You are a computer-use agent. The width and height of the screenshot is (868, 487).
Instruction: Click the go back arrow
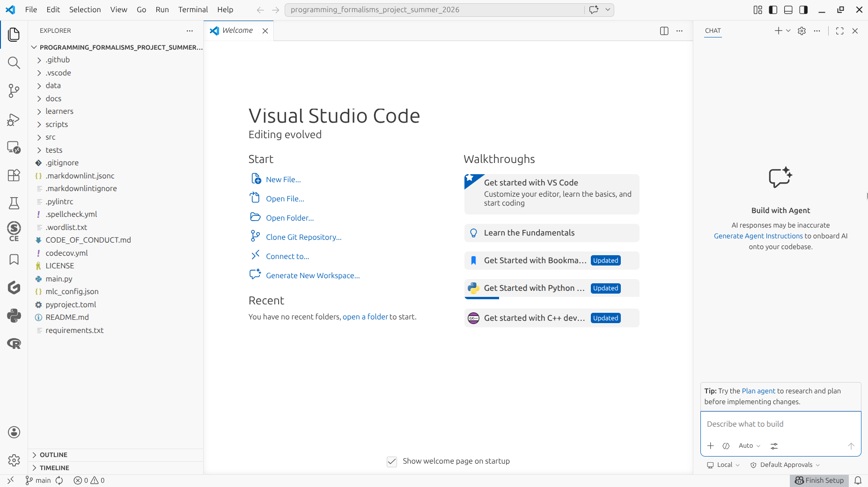pos(260,10)
